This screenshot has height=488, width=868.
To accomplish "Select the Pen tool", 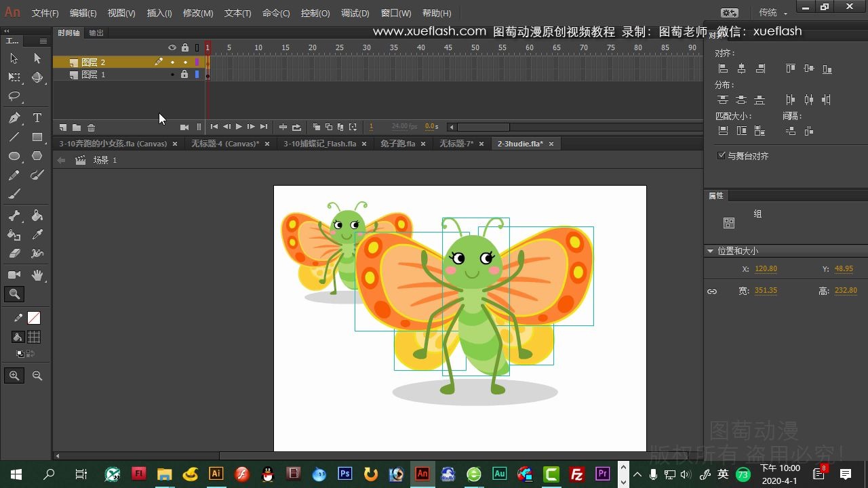I will click(14, 118).
